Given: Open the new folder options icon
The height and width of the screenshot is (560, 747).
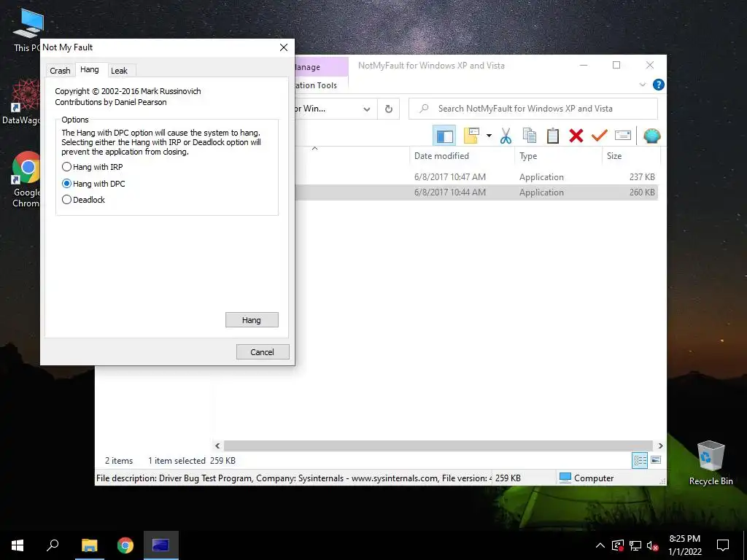Looking at the screenshot, I should pos(471,136).
